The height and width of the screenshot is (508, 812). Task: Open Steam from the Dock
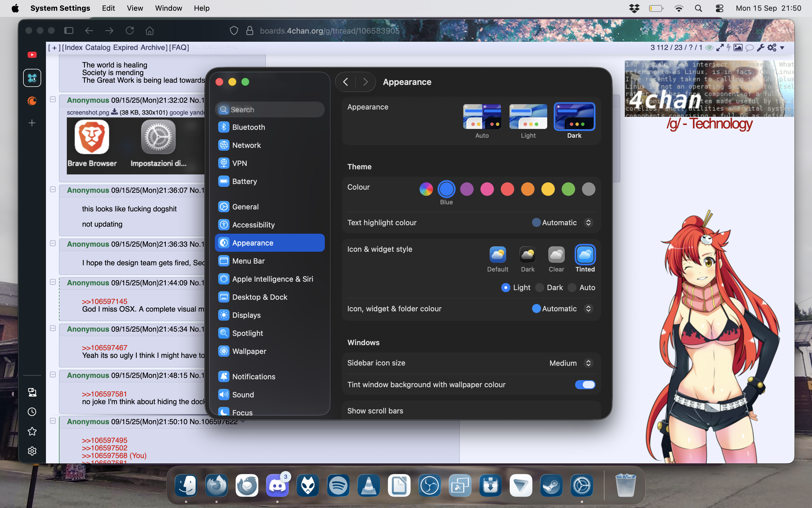pos(551,485)
